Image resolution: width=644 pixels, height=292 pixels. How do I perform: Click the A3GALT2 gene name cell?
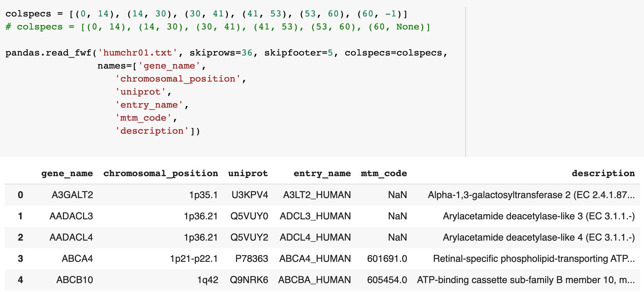pos(72,195)
